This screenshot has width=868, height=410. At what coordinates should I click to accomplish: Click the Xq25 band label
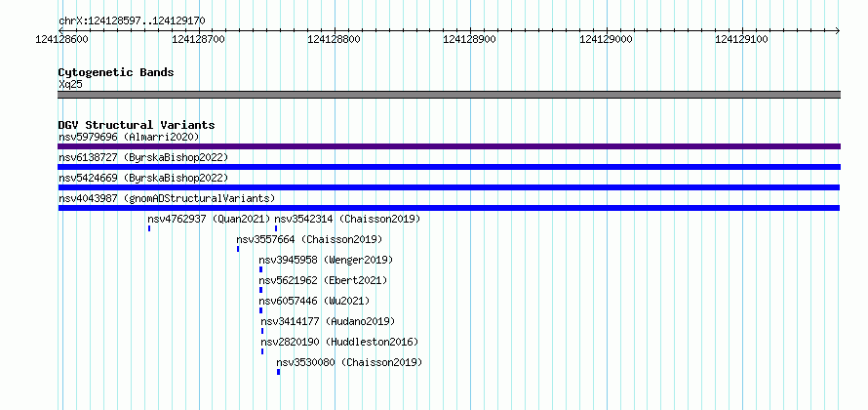(x=70, y=84)
